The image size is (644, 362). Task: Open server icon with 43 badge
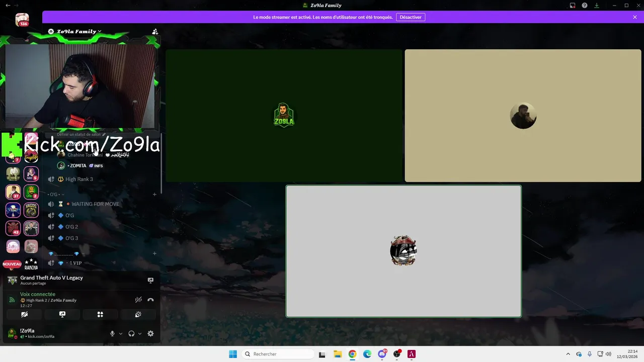[x=13, y=228]
